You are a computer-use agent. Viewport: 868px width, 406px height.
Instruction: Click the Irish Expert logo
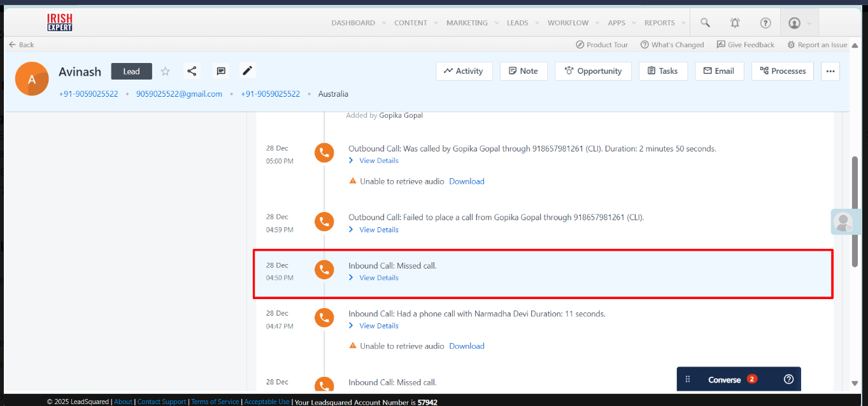coord(60,23)
